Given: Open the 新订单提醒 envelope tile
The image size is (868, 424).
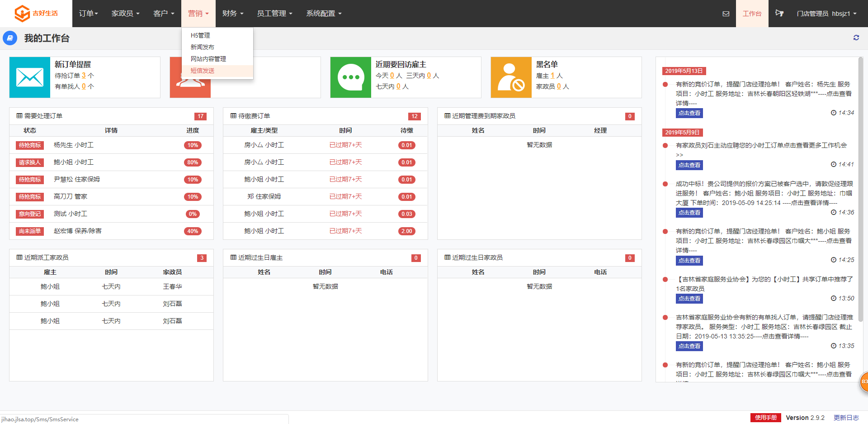Looking at the screenshot, I should [30, 77].
